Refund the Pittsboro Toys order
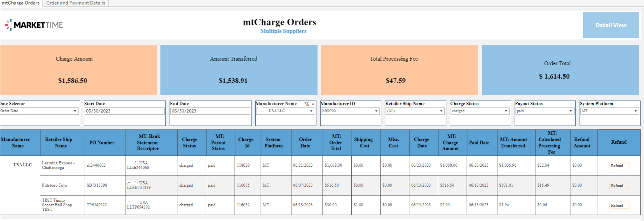Screen dimensions: 644x221 coord(619,185)
